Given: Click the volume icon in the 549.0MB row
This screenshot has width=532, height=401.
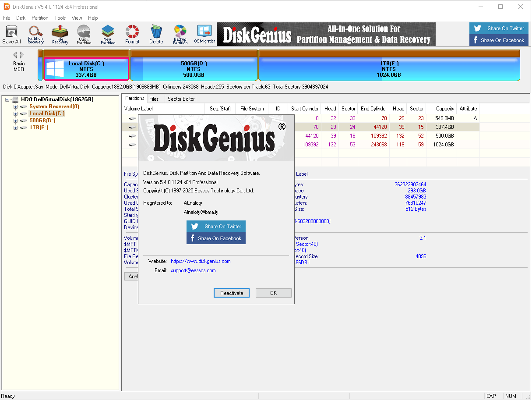Looking at the screenshot, I should pos(132,118).
